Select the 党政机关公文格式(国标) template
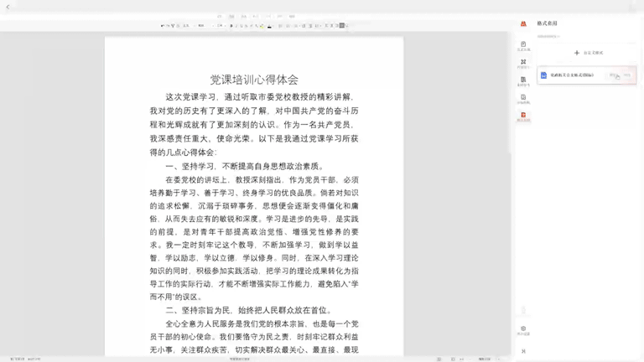The height and width of the screenshot is (362, 644). pos(586,75)
